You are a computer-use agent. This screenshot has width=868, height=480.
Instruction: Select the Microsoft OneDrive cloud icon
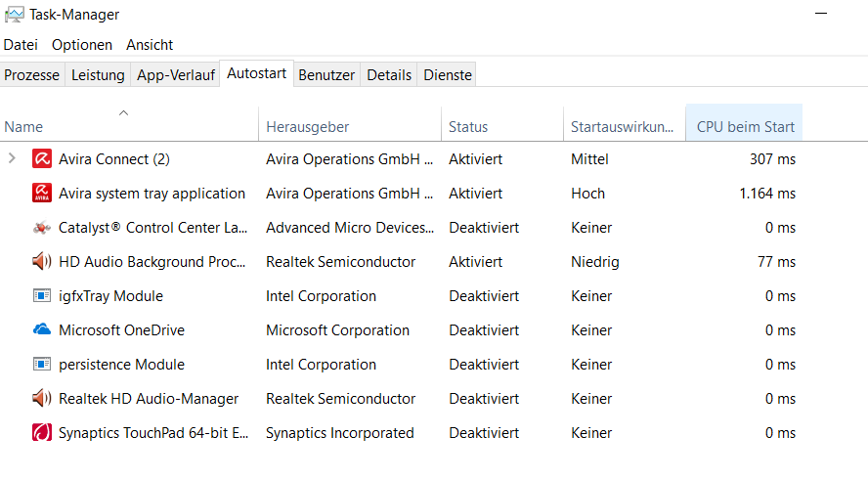click(42, 330)
